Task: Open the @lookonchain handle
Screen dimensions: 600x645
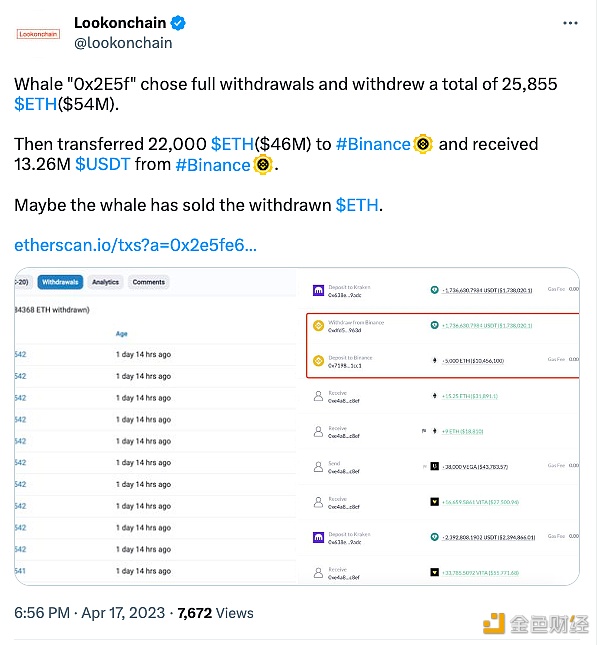Action: point(123,43)
